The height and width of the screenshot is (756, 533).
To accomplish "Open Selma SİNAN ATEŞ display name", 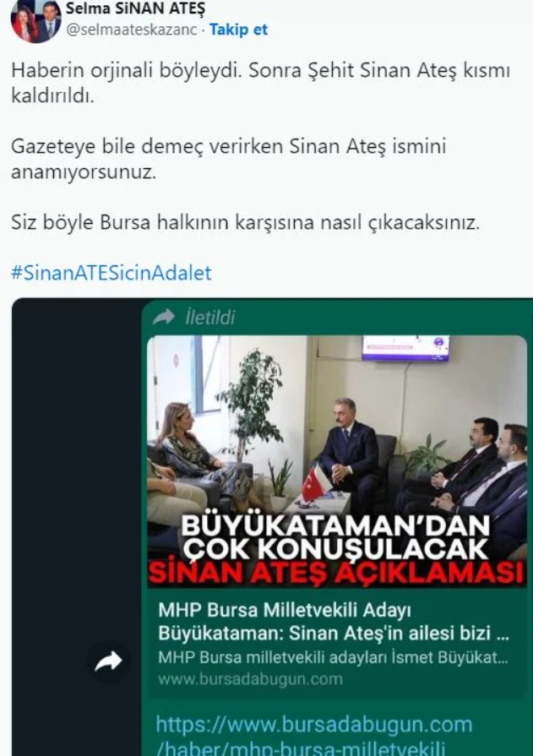I will [x=135, y=8].
